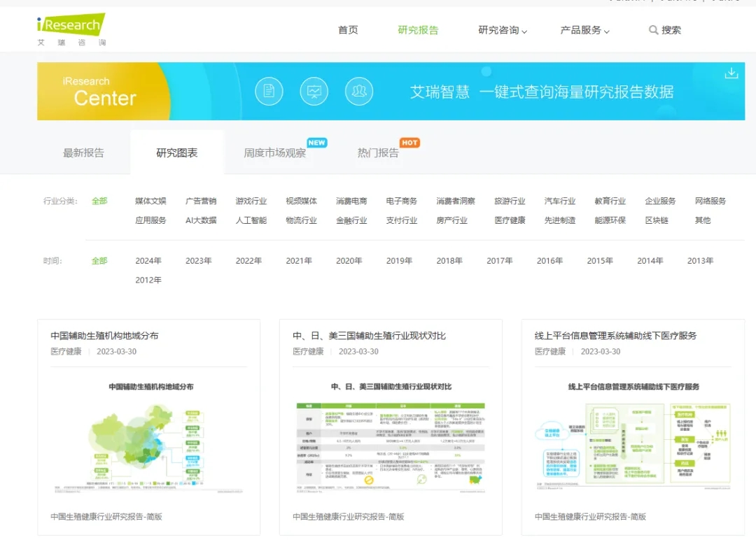Click the HOT badge on popular reports tab
Viewport: 756px width, 542px height.
click(x=409, y=143)
